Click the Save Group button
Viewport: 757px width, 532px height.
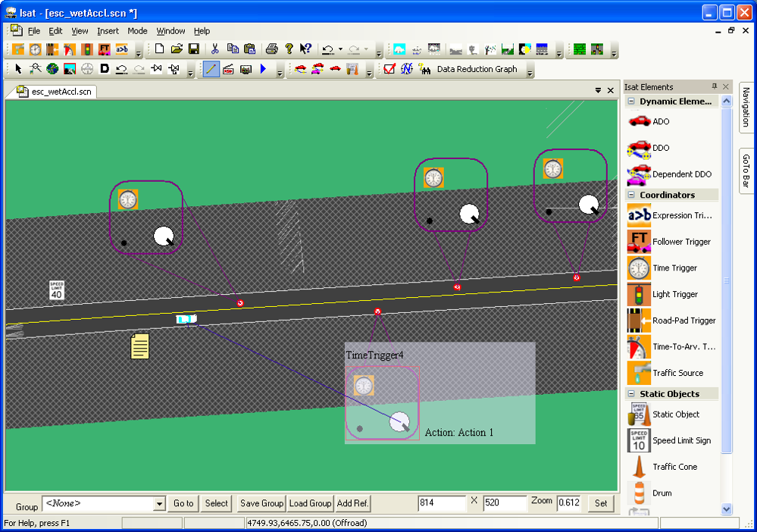pyautogui.click(x=261, y=503)
